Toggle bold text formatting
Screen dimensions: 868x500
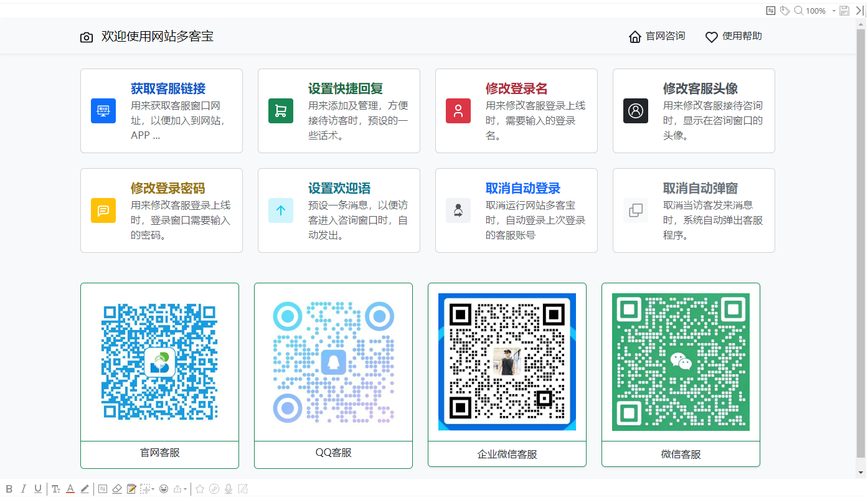coord(9,489)
